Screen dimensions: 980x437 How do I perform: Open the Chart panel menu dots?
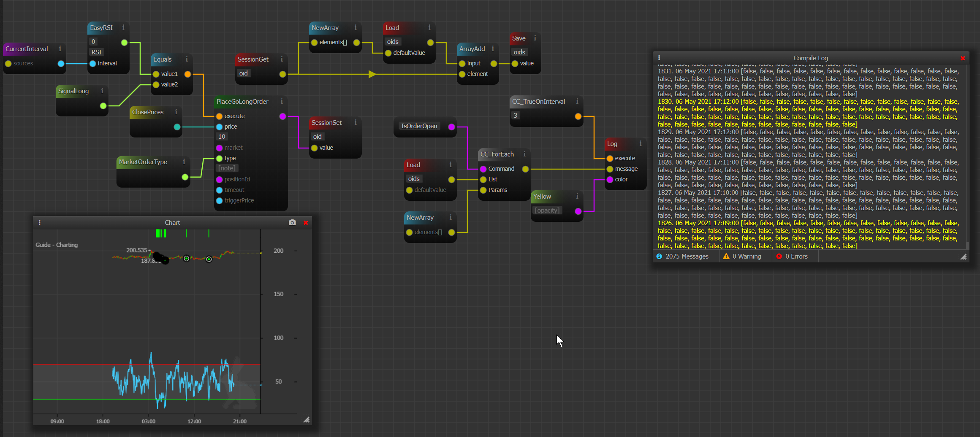pyautogui.click(x=40, y=222)
